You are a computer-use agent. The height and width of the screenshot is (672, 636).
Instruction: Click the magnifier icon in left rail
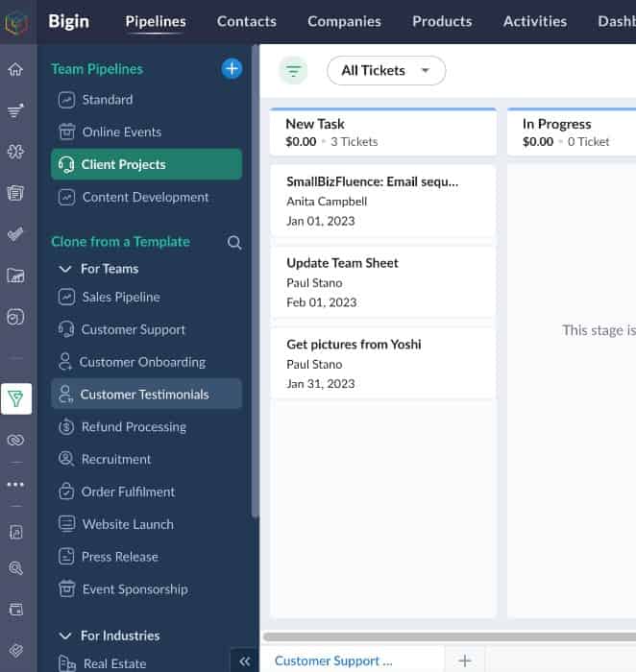[x=15, y=568]
